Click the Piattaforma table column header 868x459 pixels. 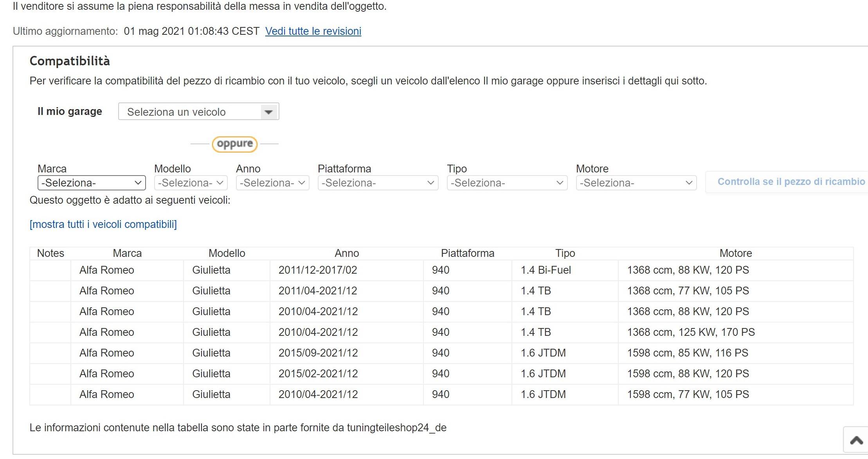[468, 253]
